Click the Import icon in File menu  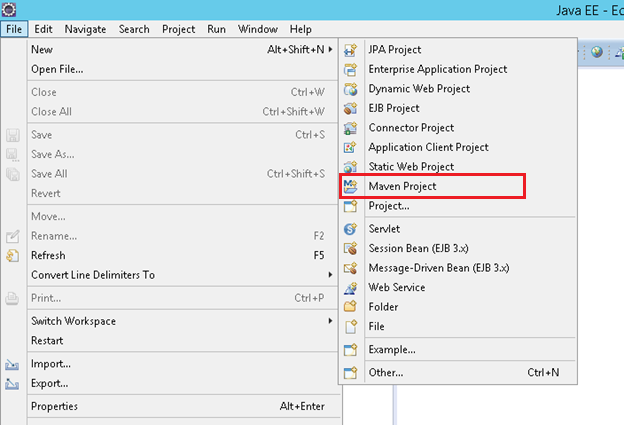coord(13,364)
